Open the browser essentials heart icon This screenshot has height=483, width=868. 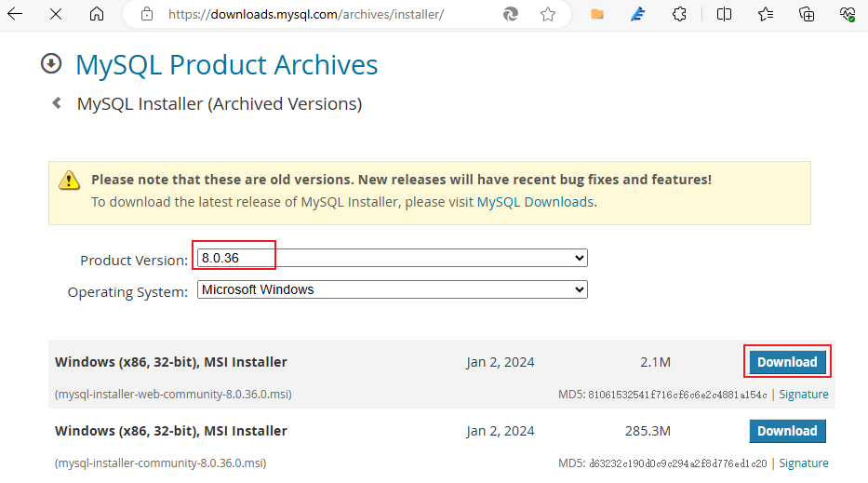pos(847,14)
